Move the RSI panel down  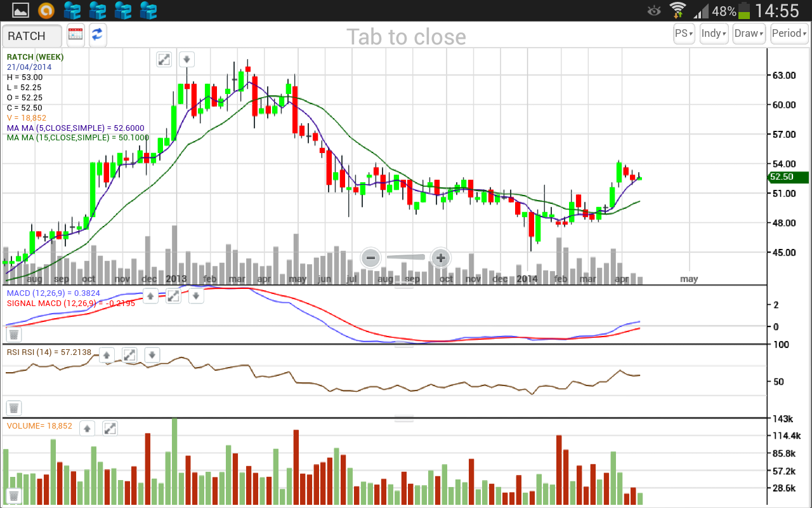click(152, 355)
